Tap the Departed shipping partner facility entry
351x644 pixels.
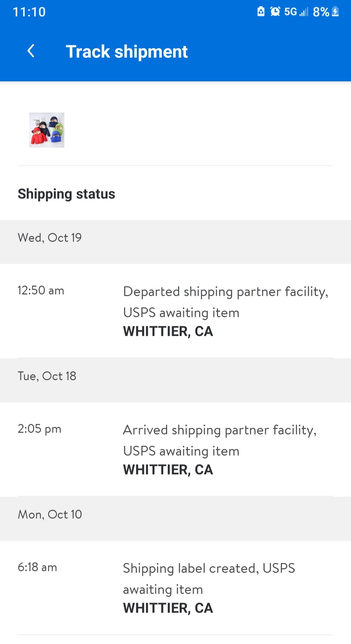[x=226, y=302]
